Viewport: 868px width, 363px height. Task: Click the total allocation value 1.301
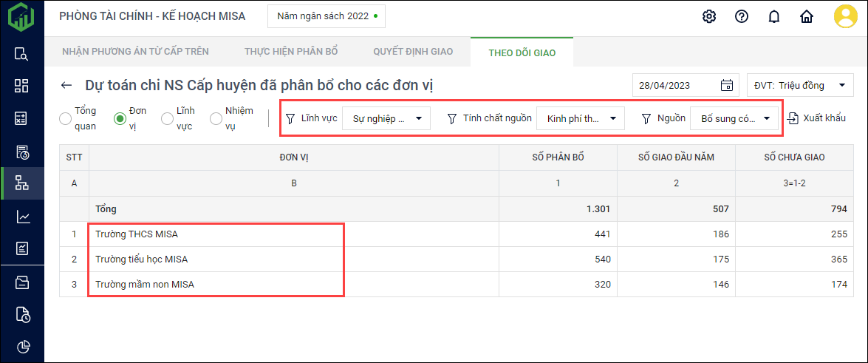tap(598, 209)
